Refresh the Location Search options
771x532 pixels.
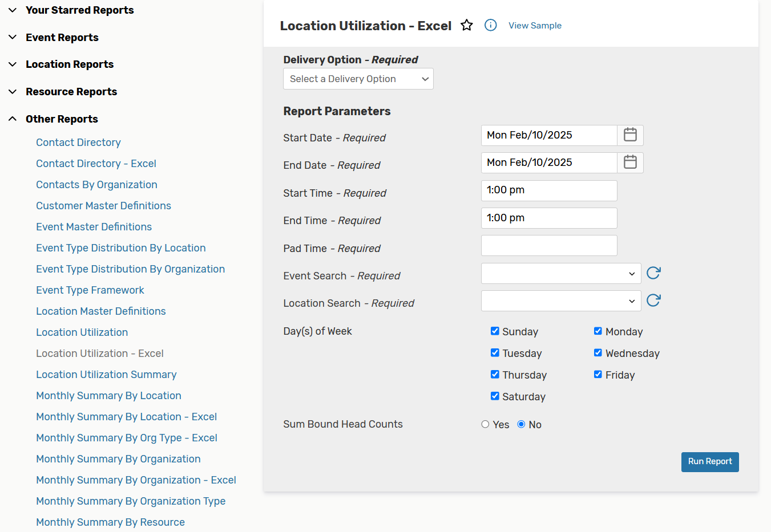tap(653, 300)
